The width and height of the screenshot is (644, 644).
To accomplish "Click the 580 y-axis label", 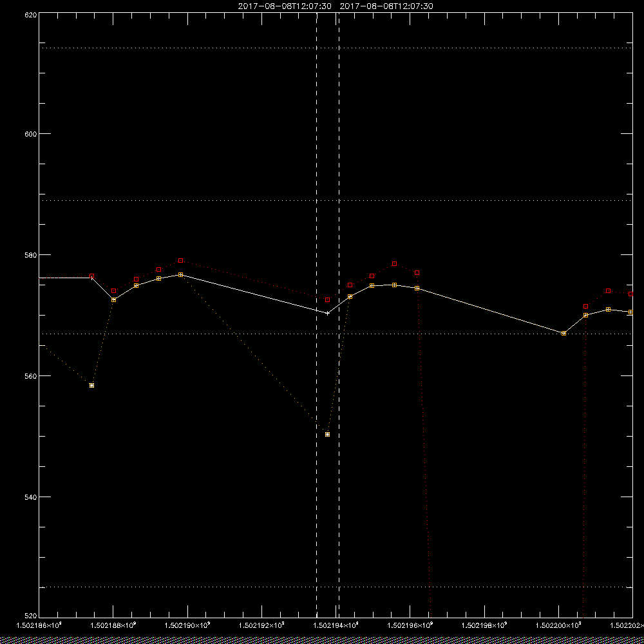I will [x=31, y=254].
